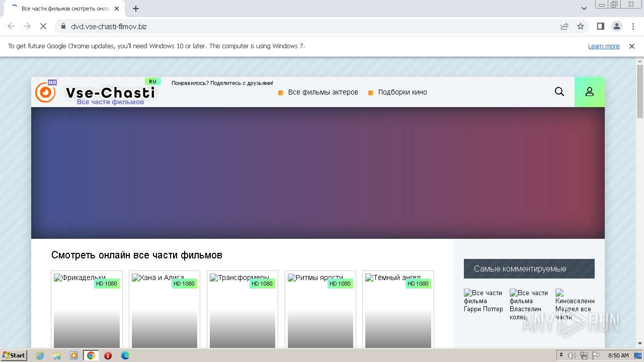Click the HD 1080 badge on Фрикадельки
Screen dimensions: 644x362
pyautogui.click(x=107, y=284)
